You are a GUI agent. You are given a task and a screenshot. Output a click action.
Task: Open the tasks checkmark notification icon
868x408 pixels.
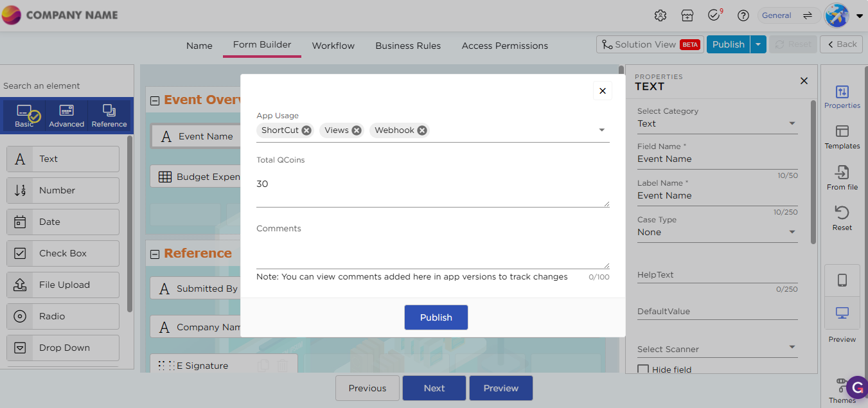[x=714, y=15]
